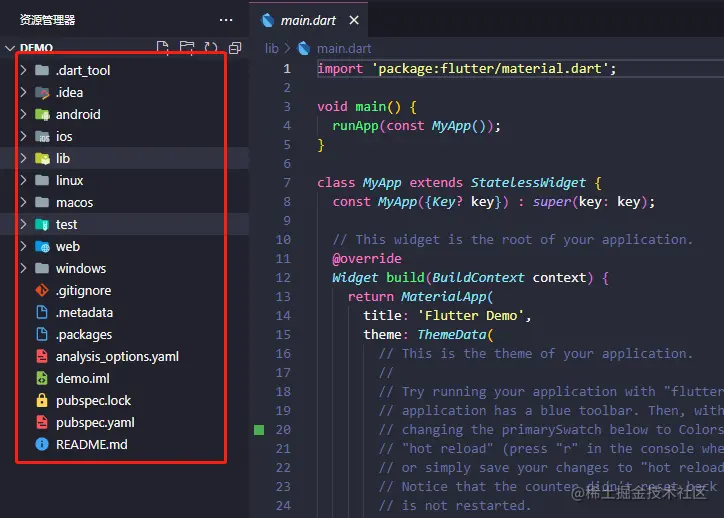Viewport: 724px width, 518px height.
Task: Click the 'runApp' call on line 4
Action: [355, 126]
